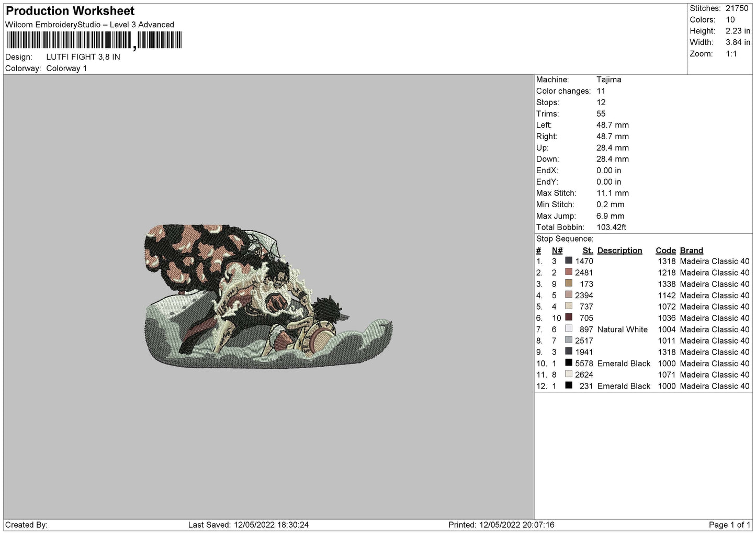Click the design name LUTFI FIGHT 3,8 IN
Image resolution: width=756 pixels, height=534 pixels.
(x=83, y=57)
